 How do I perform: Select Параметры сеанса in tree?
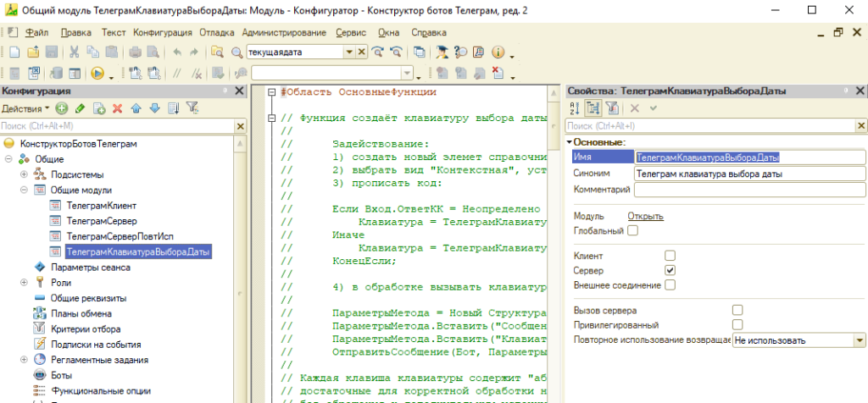91,267
